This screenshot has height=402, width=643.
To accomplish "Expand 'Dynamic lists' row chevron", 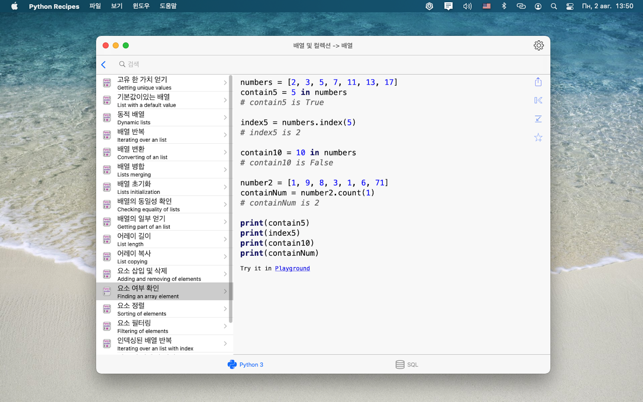I will click(x=225, y=118).
